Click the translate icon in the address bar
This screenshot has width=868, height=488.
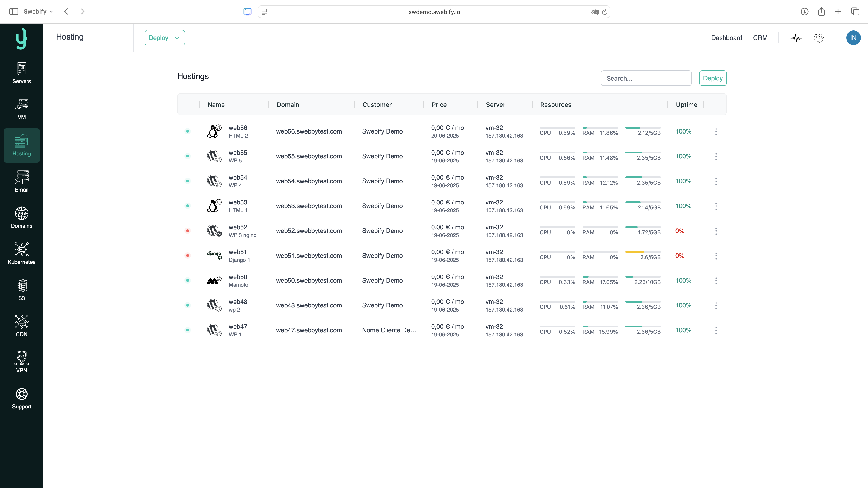pos(594,12)
